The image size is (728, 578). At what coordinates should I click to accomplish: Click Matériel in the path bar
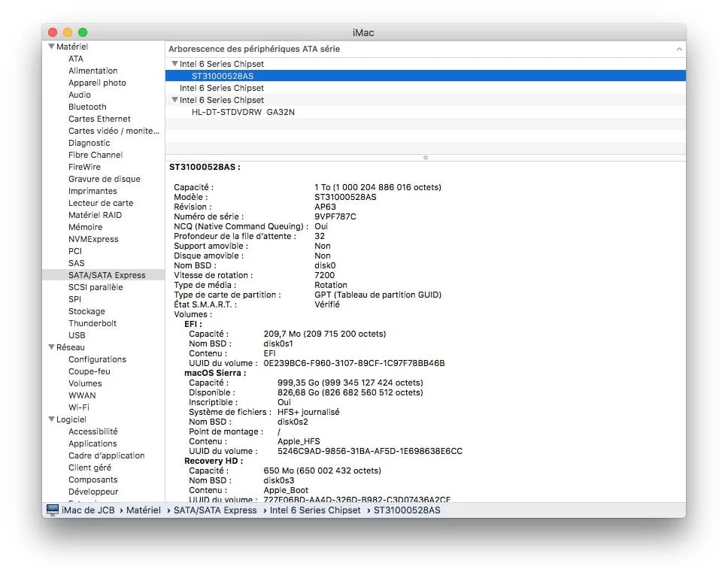(x=144, y=510)
